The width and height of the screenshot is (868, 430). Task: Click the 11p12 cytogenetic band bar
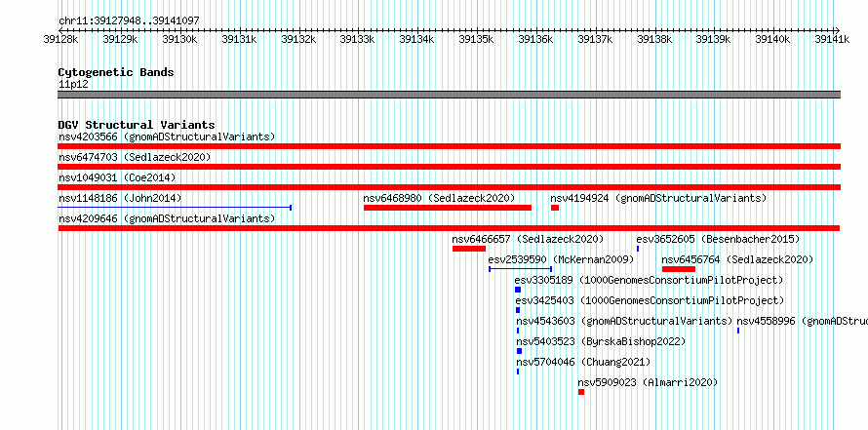(450, 95)
